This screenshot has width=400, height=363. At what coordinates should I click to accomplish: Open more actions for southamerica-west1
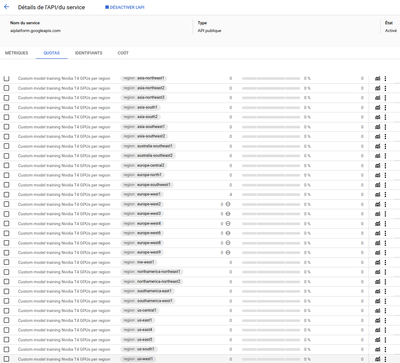[385, 301]
